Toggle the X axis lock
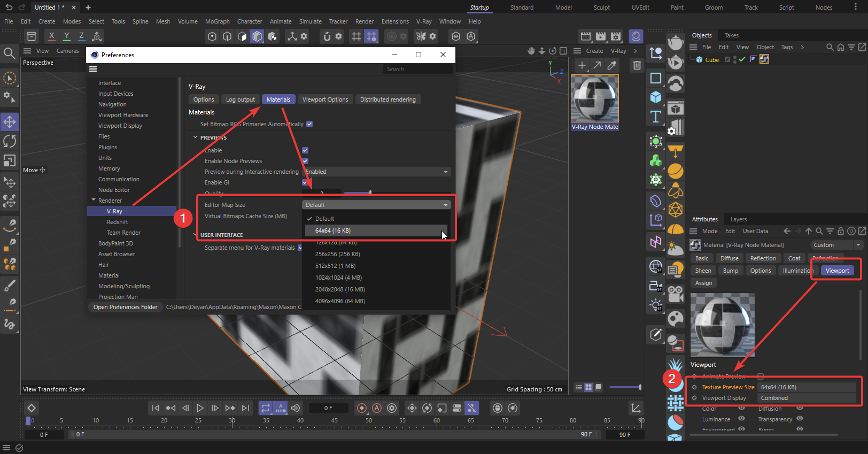Image resolution: width=868 pixels, height=454 pixels. (51, 36)
